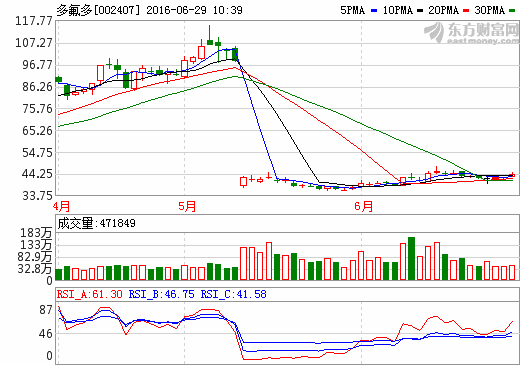The image size is (520, 365).
Task: Click the RSI_A:61.30 indicator value
Action: tap(90, 294)
